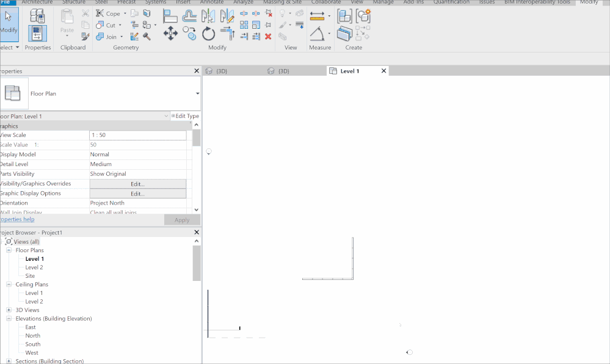Screen dimensions: 610x364
Task: Open the Properties help link
Action: tap(17, 219)
